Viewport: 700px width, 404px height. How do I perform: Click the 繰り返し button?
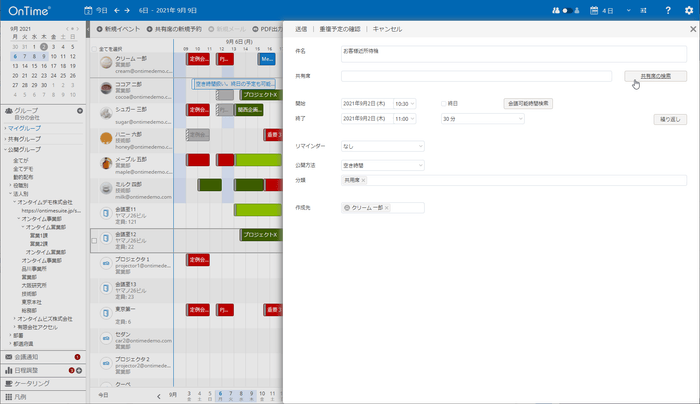(x=669, y=118)
